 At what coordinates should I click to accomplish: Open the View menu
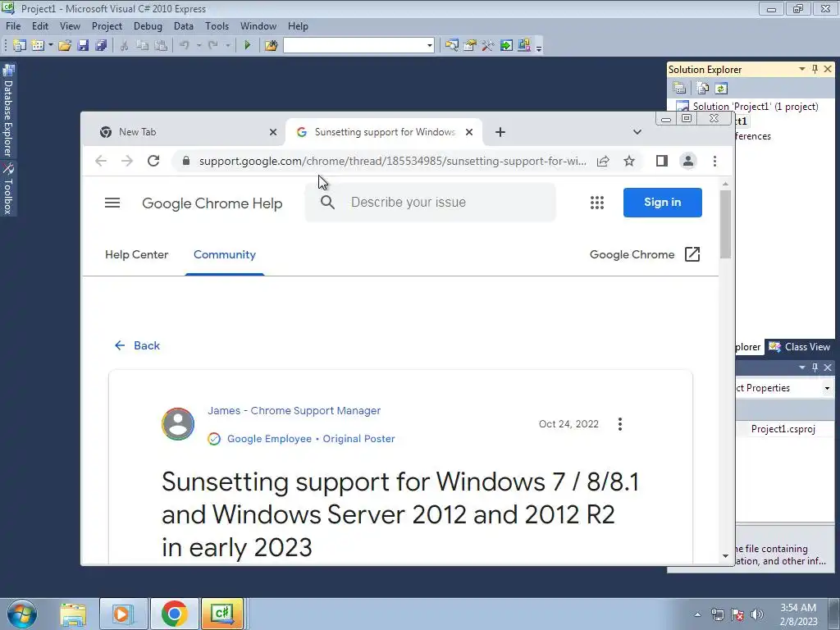click(x=71, y=26)
